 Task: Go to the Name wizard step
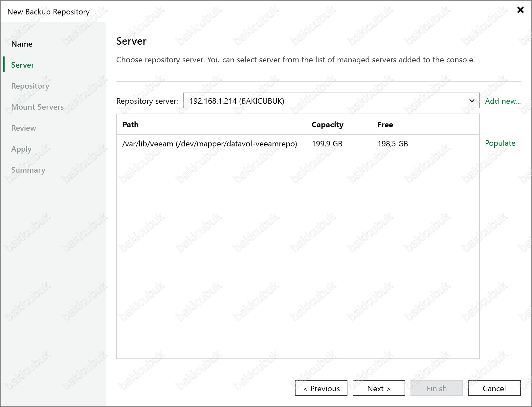coord(22,44)
